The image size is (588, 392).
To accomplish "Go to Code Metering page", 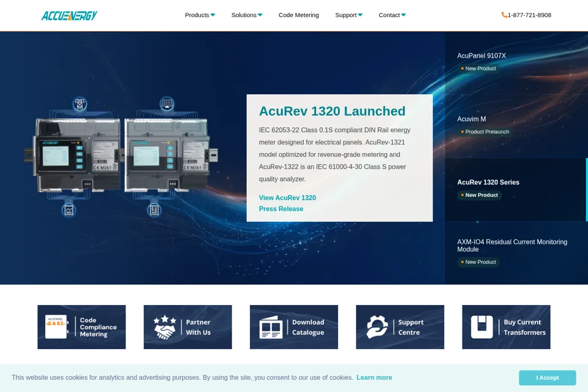I will (298, 15).
